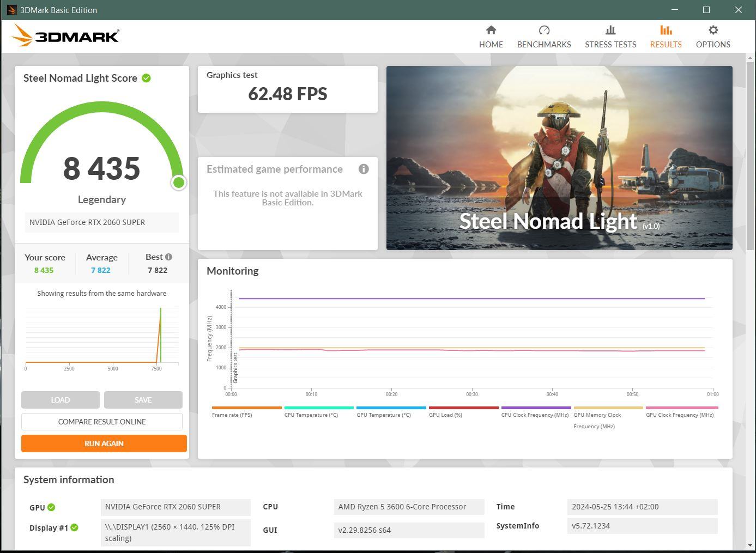Click the LOAD button

tap(61, 400)
